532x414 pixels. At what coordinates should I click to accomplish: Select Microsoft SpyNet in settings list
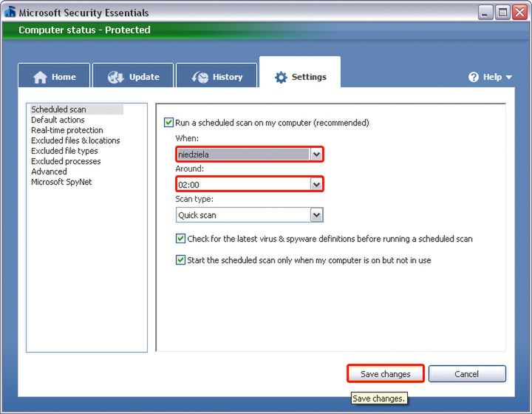tap(61, 182)
